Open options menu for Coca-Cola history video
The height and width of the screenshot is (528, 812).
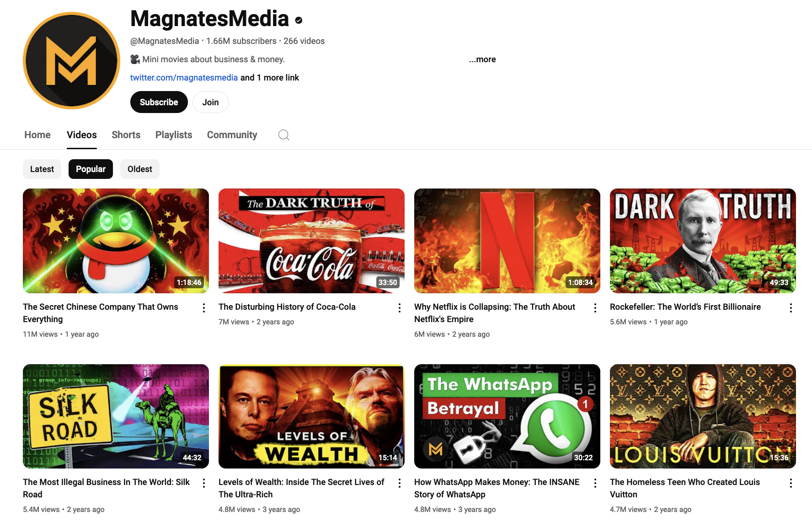click(400, 308)
